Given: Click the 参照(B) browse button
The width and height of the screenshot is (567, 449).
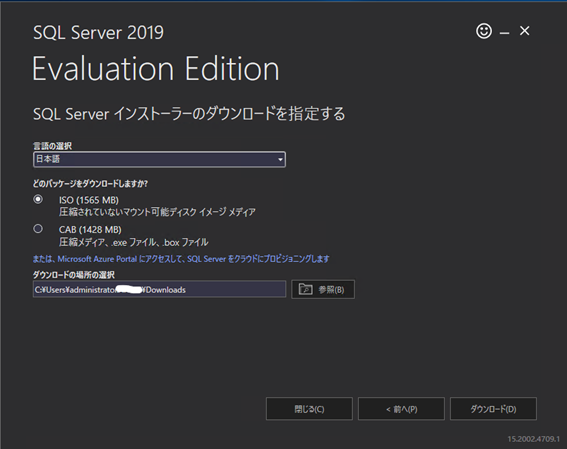Looking at the screenshot, I should click(323, 289).
